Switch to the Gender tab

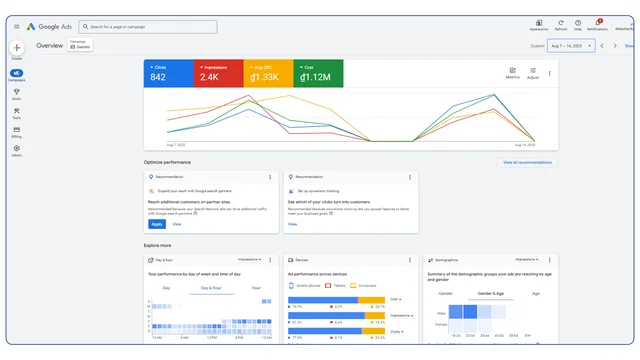point(445,293)
